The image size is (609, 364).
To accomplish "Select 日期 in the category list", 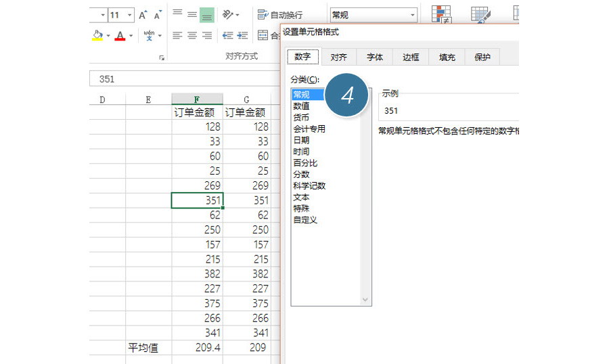I will (301, 140).
